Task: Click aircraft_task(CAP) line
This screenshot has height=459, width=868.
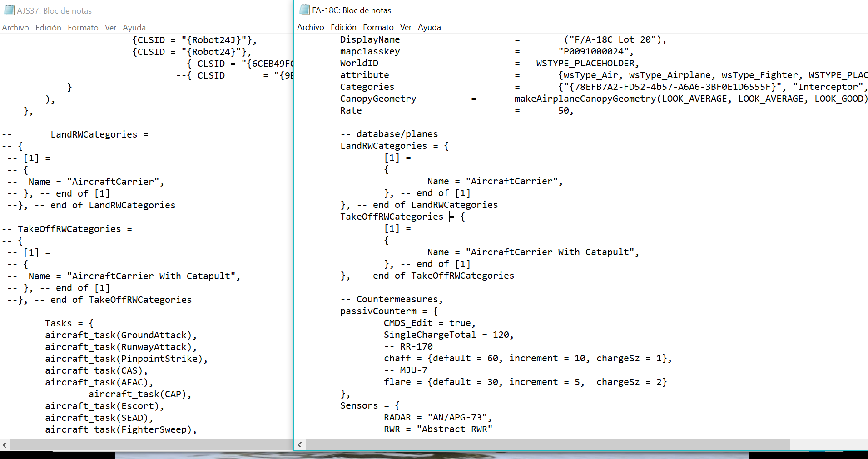Action: pos(140,394)
